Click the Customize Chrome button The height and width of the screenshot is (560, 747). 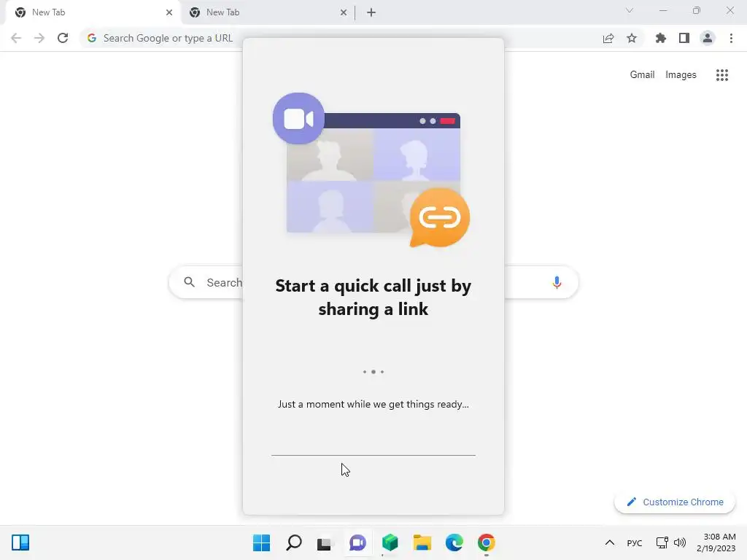(675, 502)
